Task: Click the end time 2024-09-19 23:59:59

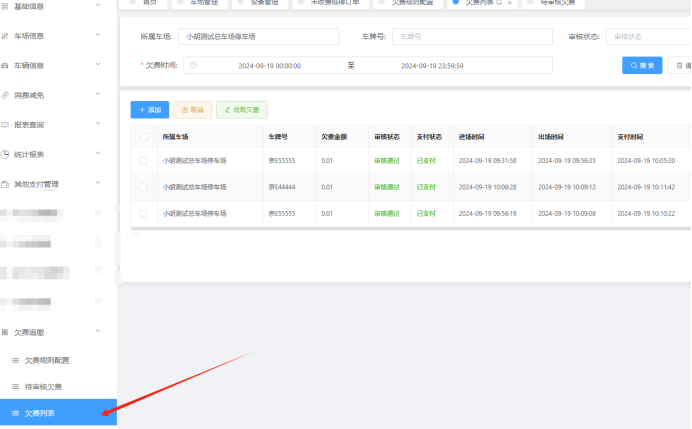Action: 432,66
